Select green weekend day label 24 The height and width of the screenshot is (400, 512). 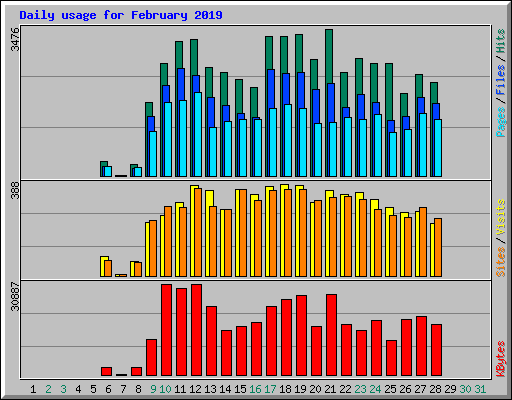[375, 389]
